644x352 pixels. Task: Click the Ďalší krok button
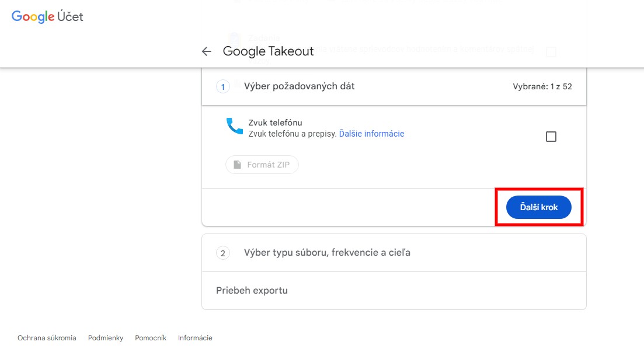click(x=538, y=207)
